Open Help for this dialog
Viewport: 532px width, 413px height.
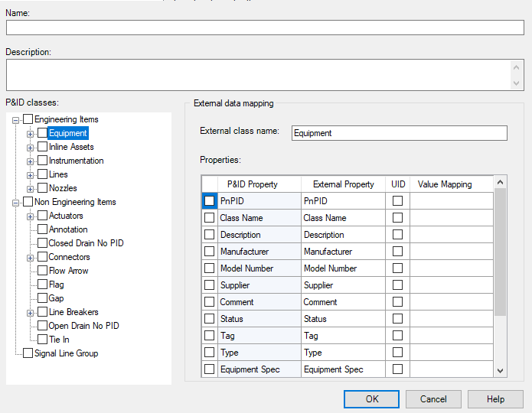pyautogui.click(x=495, y=399)
